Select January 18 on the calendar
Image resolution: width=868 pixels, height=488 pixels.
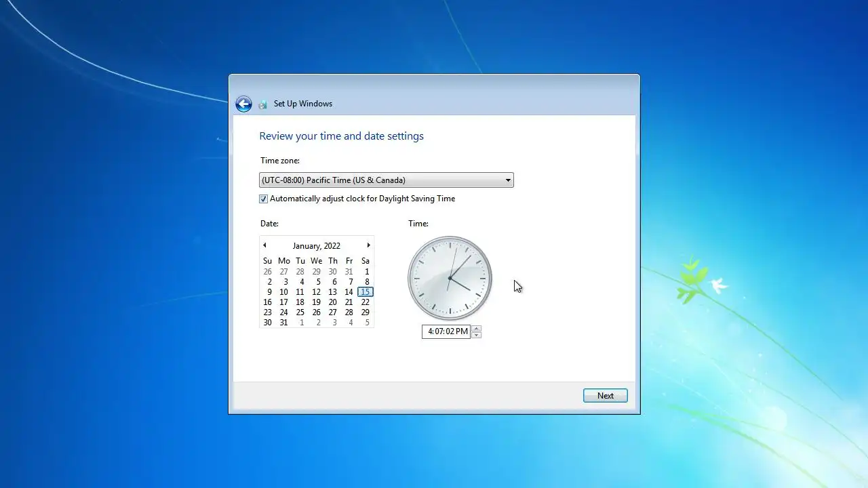(x=300, y=302)
